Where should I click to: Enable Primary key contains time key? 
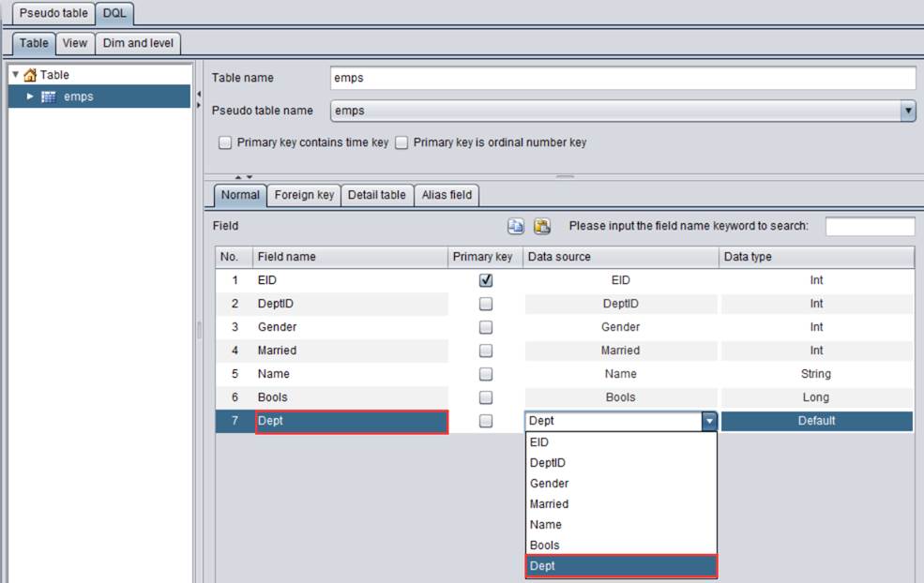click(225, 143)
